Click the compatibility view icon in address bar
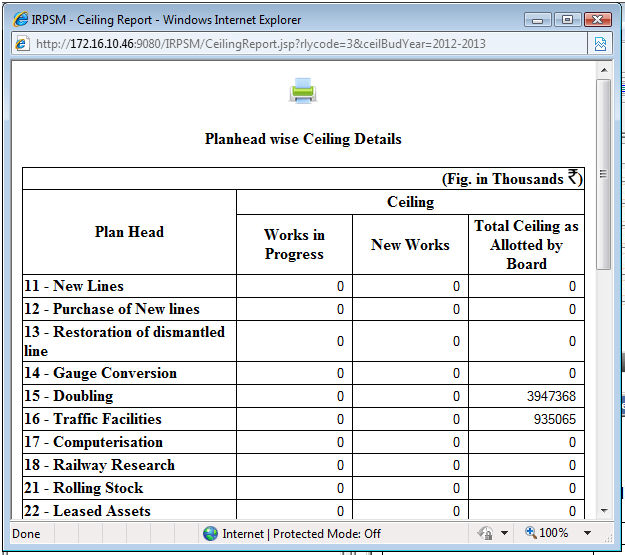The width and height of the screenshot is (625, 555). (600, 44)
